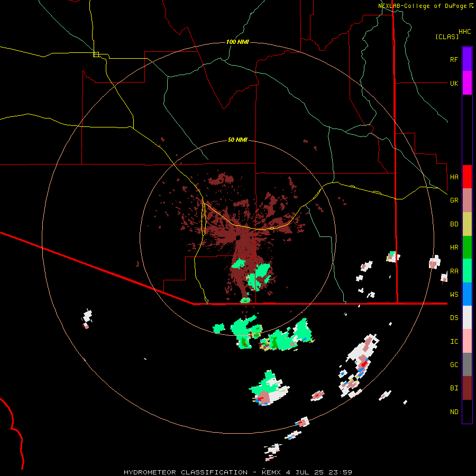Viewport: 476px width, 476px height.
Task: Click the BD yellow-olive legend swatch
Action: click(467, 224)
